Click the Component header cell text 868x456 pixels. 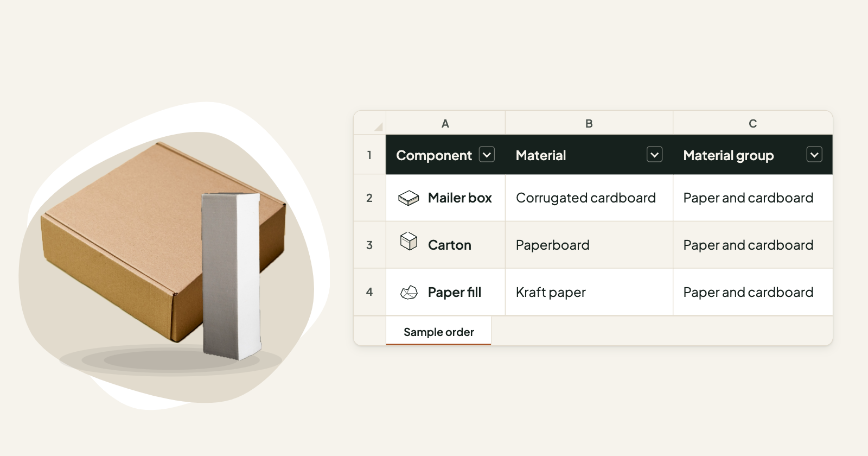(x=434, y=155)
